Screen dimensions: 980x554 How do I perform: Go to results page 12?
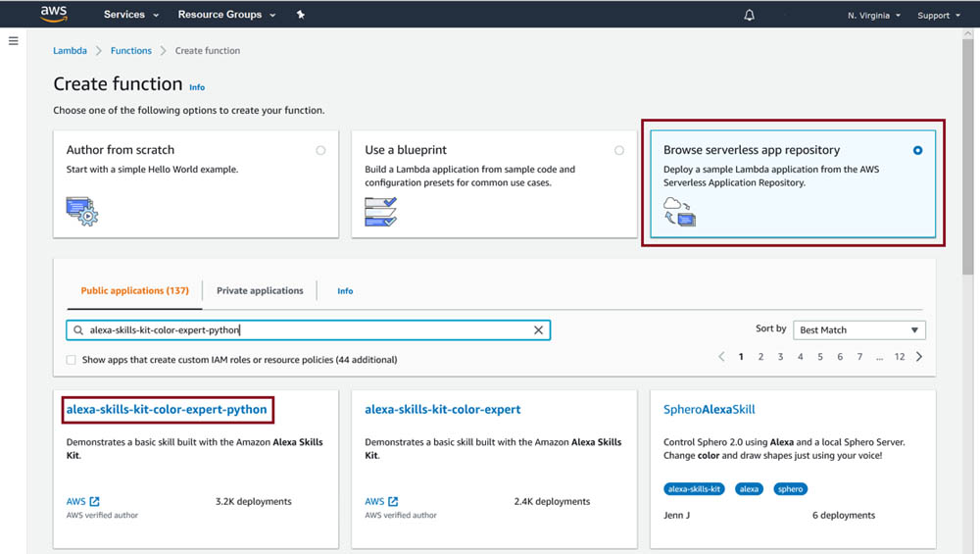(900, 356)
